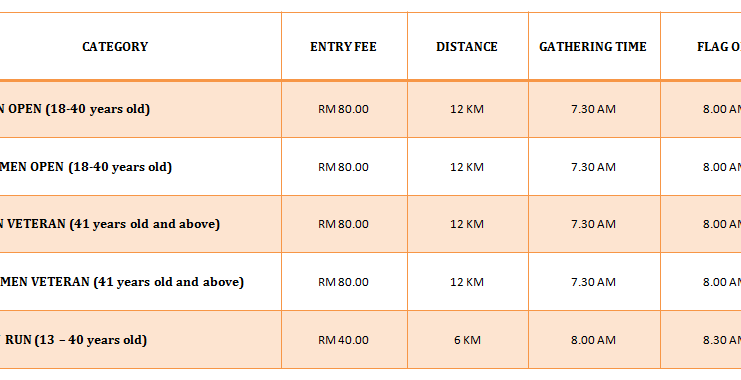Click the OPEN (18-40 years old) first row category
Image resolution: width=741 pixels, height=380 pixels.
point(75,109)
